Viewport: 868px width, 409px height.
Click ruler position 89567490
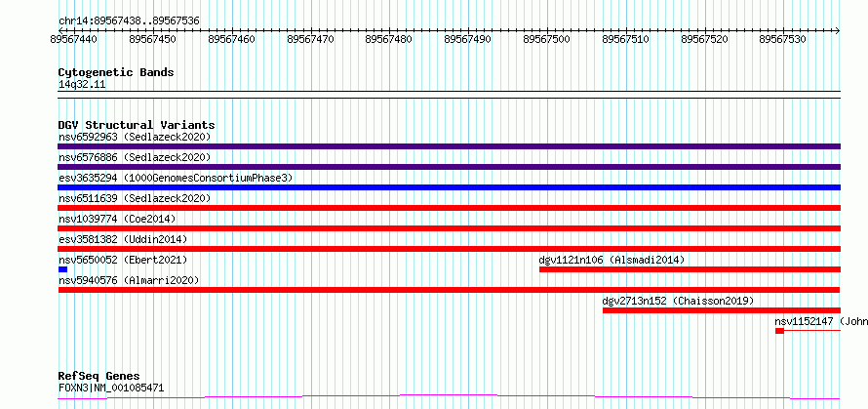point(468,39)
